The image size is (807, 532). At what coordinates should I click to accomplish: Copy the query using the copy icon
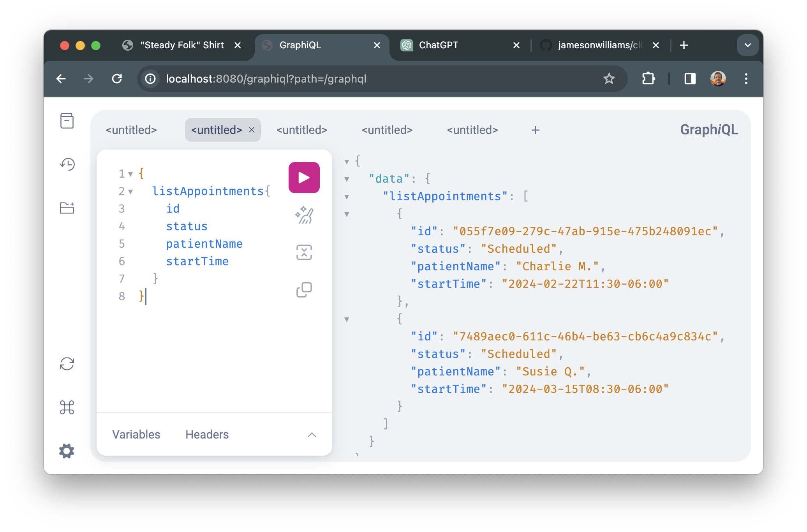pyautogui.click(x=304, y=290)
